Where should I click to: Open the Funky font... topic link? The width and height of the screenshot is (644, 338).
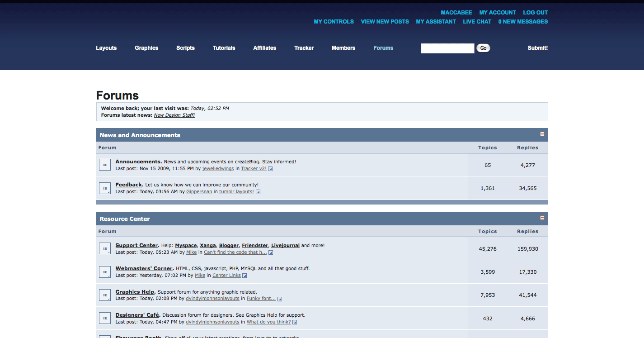tap(261, 299)
